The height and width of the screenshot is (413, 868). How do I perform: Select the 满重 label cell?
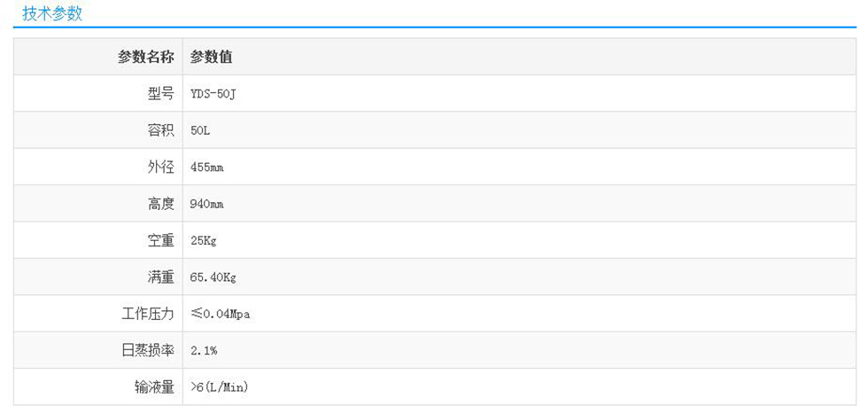click(160, 277)
